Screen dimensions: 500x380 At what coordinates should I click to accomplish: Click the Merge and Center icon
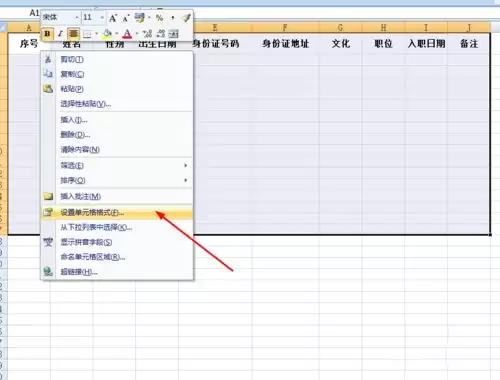pyautogui.click(x=173, y=33)
